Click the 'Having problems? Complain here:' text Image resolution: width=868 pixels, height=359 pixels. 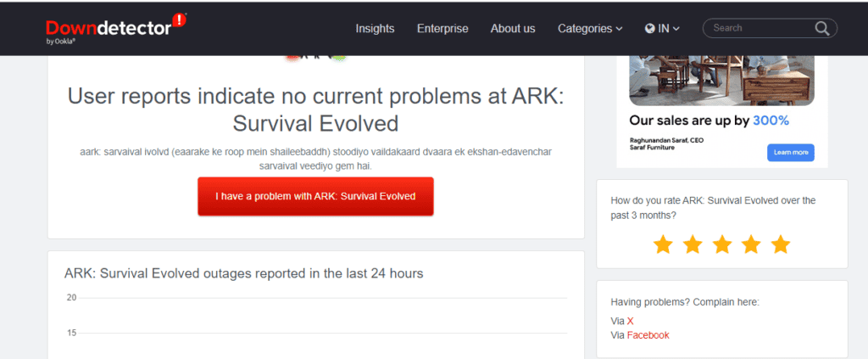685,302
